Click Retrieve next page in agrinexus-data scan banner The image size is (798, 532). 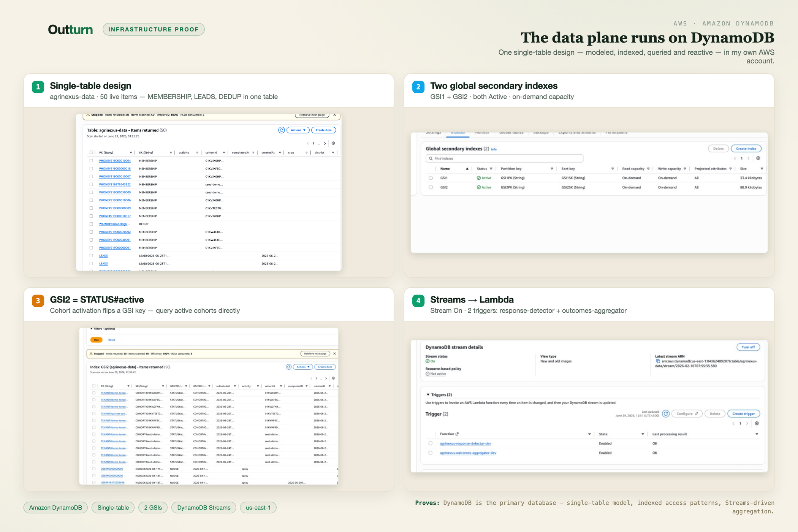312,115
